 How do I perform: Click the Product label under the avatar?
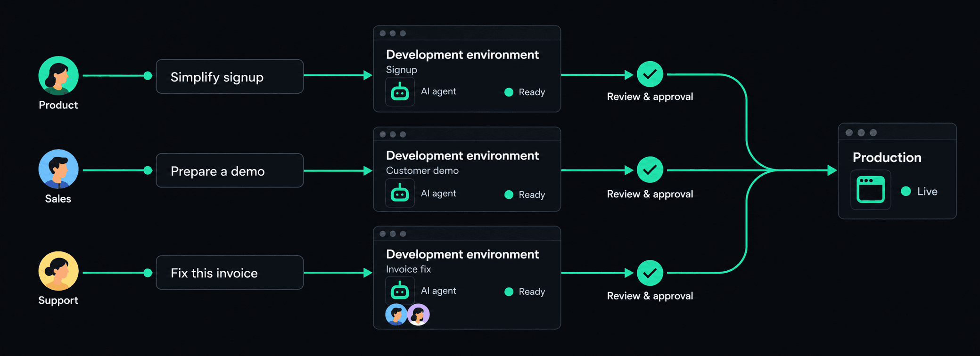(58, 105)
